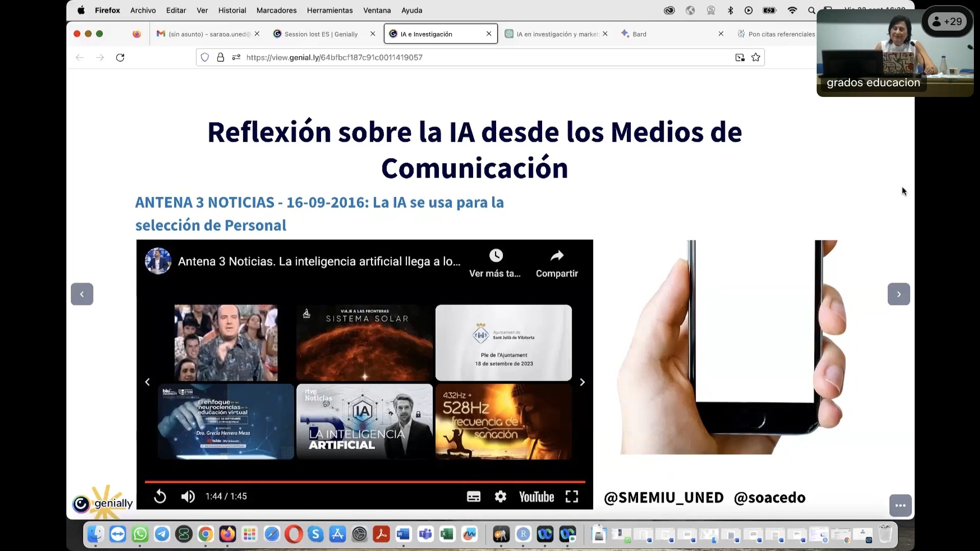Go to the previous Genially slide
This screenshot has width=980, height=551.
click(x=82, y=294)
